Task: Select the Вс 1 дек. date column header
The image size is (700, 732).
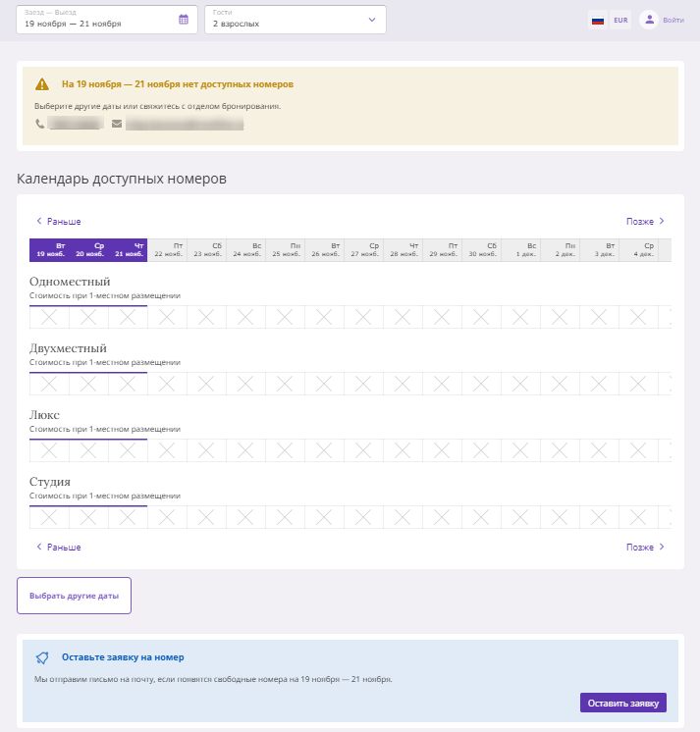Action: [520, 250]
